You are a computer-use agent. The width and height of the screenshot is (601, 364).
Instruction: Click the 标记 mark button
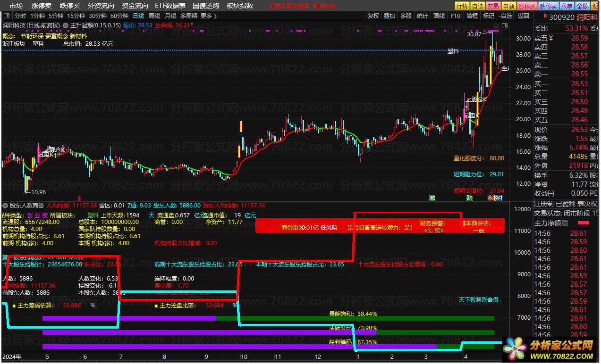pos(488,16)
